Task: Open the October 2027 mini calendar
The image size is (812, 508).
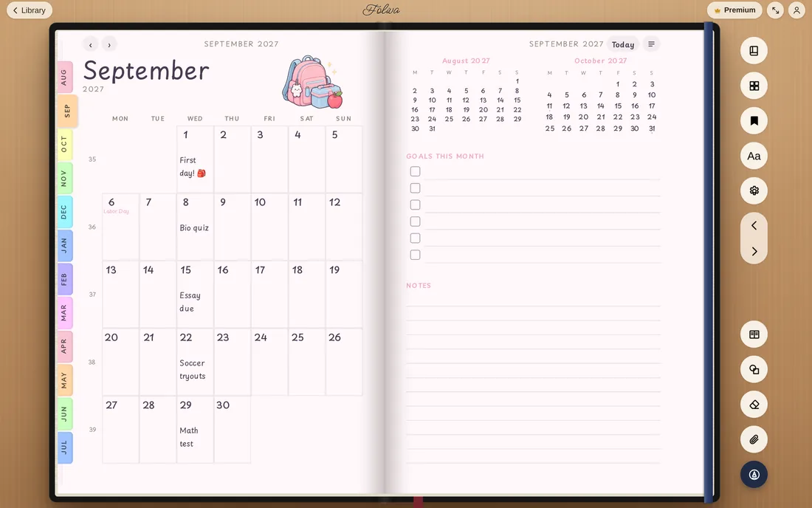Action: point(600,95)
